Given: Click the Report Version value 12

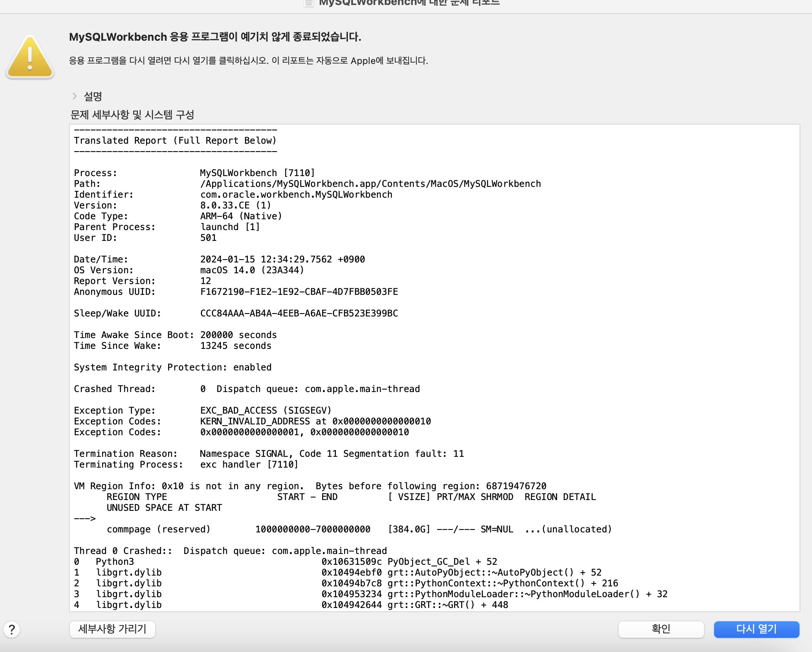Looking at the screenshot, I should point(206,281).
